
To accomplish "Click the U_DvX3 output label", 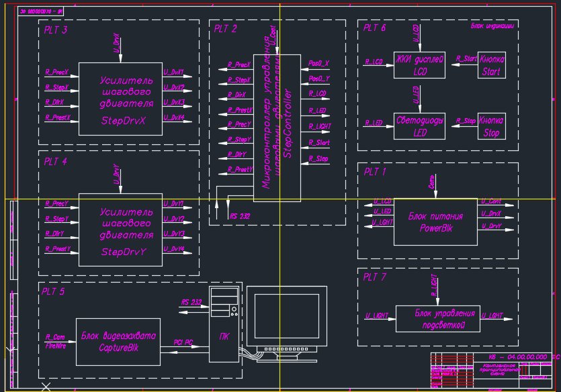I will pyautogui.click(x=174, y=102).
